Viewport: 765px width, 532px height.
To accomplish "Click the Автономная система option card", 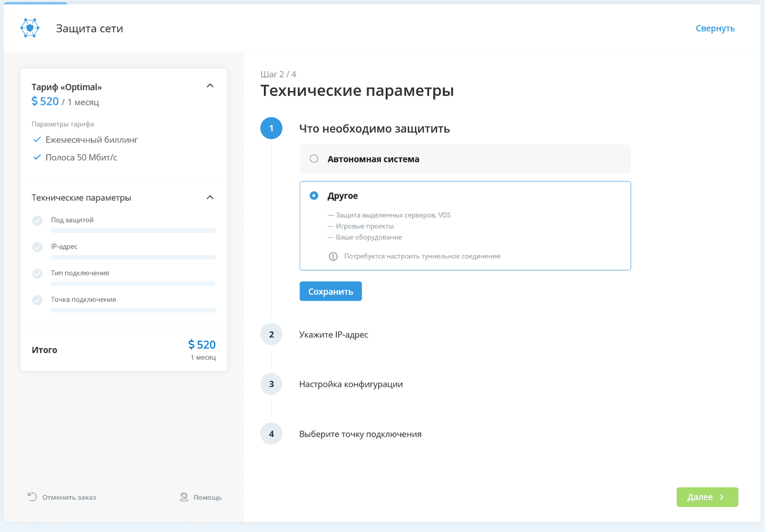I will pyautogui.click(x=465, y=159).
